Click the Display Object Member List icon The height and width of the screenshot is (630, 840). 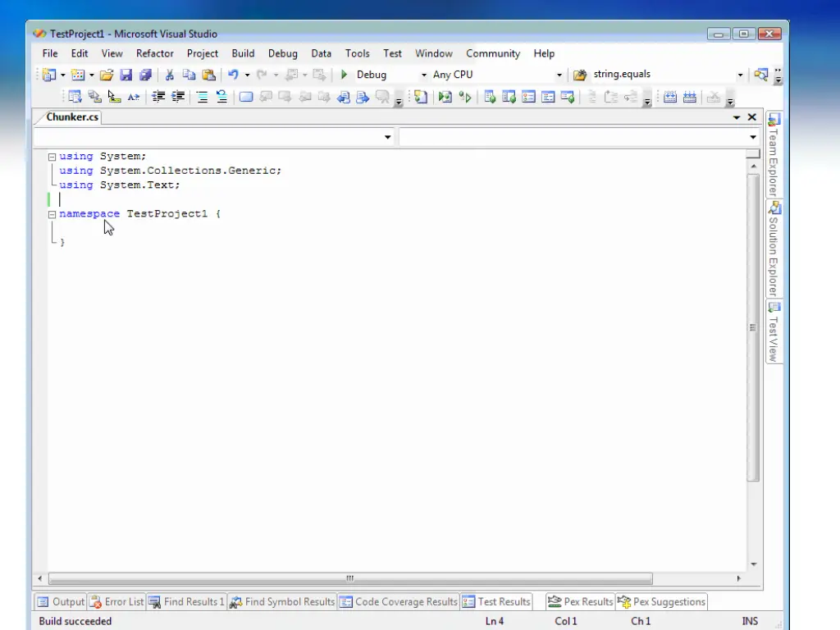[75, 97]
